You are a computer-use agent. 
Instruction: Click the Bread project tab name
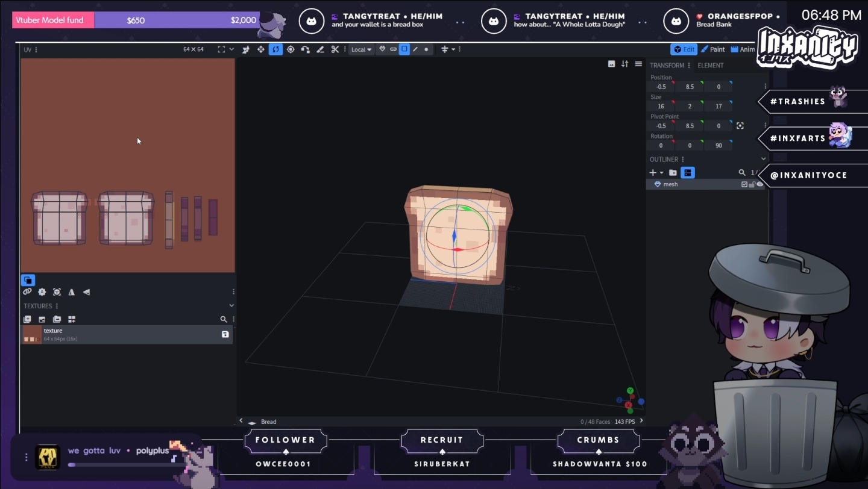[269, 422]
